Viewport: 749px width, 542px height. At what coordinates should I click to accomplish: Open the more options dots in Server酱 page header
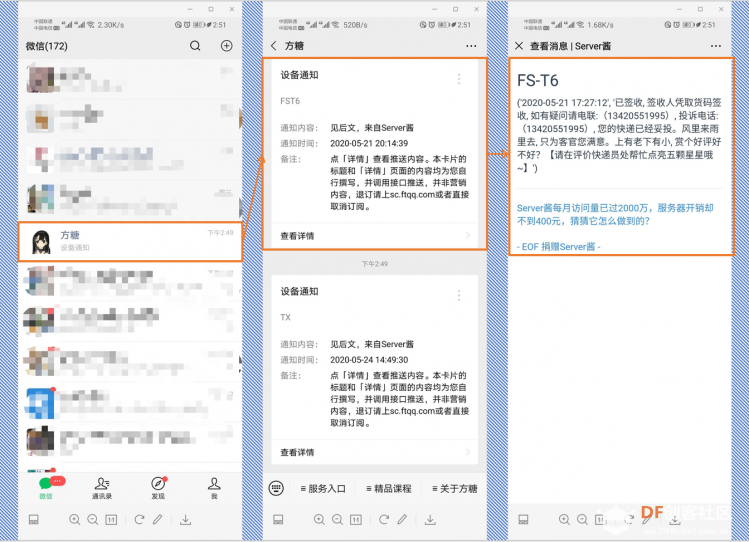pos(716,46)
